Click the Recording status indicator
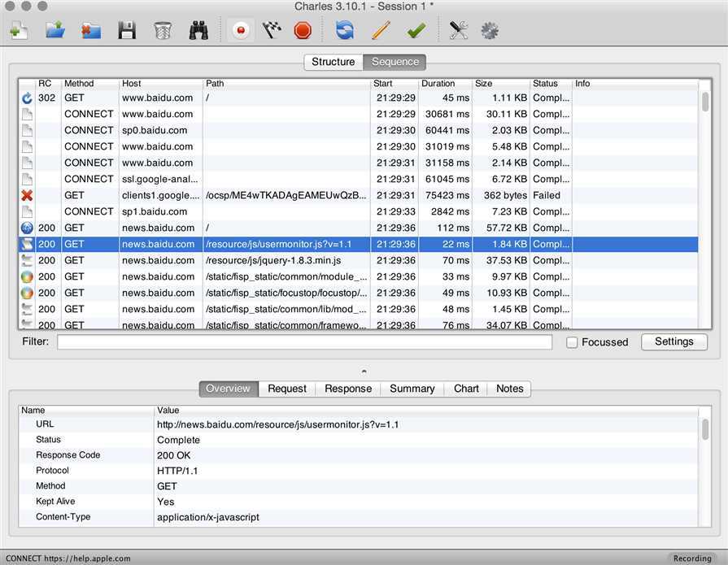Image resolution: width=728 pixels, height=565 pixels. pyautogui.click(x=692, y=558)
